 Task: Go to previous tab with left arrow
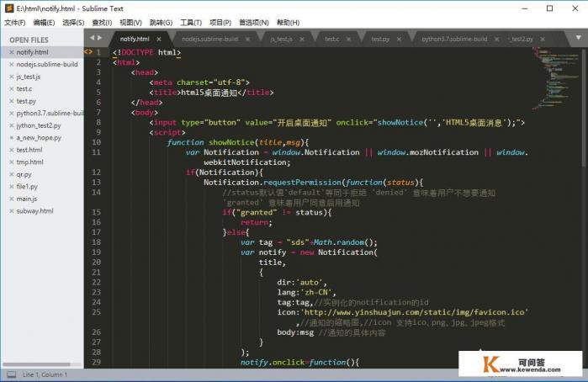(x=93, y=38)
